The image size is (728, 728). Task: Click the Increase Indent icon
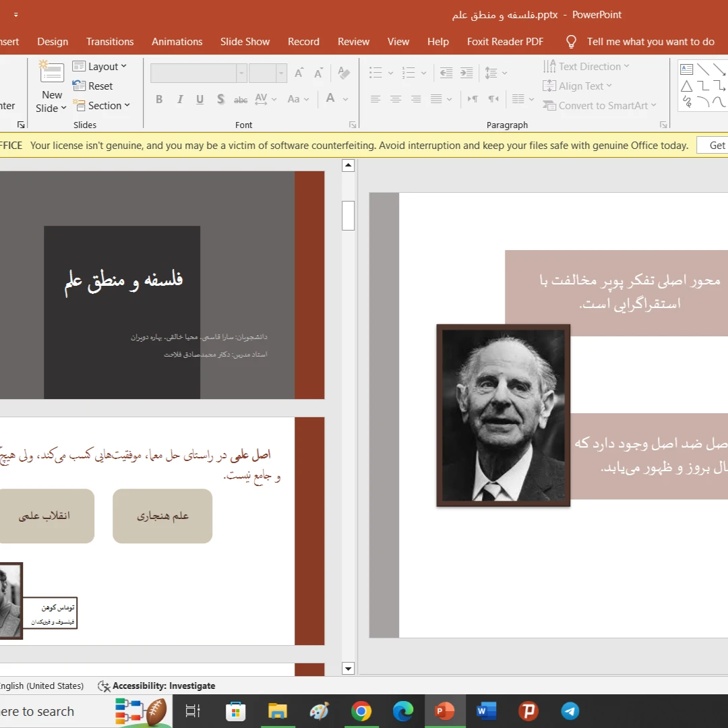[466, 73]
